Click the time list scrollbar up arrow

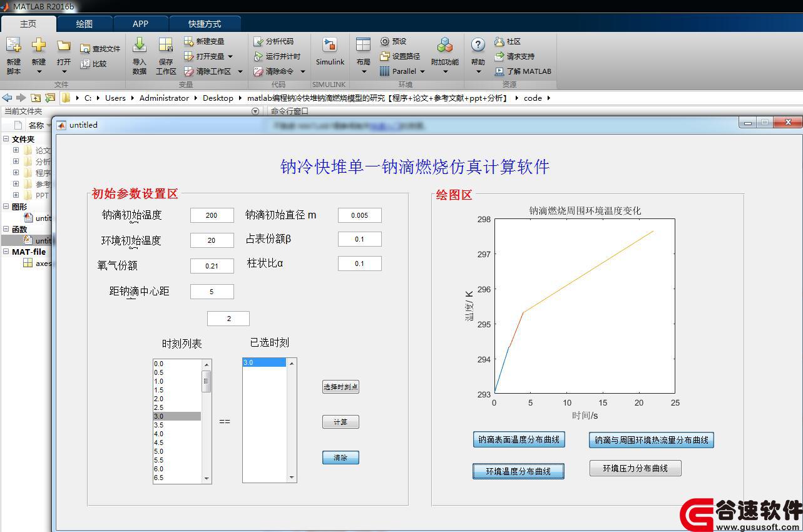[207, 364]
